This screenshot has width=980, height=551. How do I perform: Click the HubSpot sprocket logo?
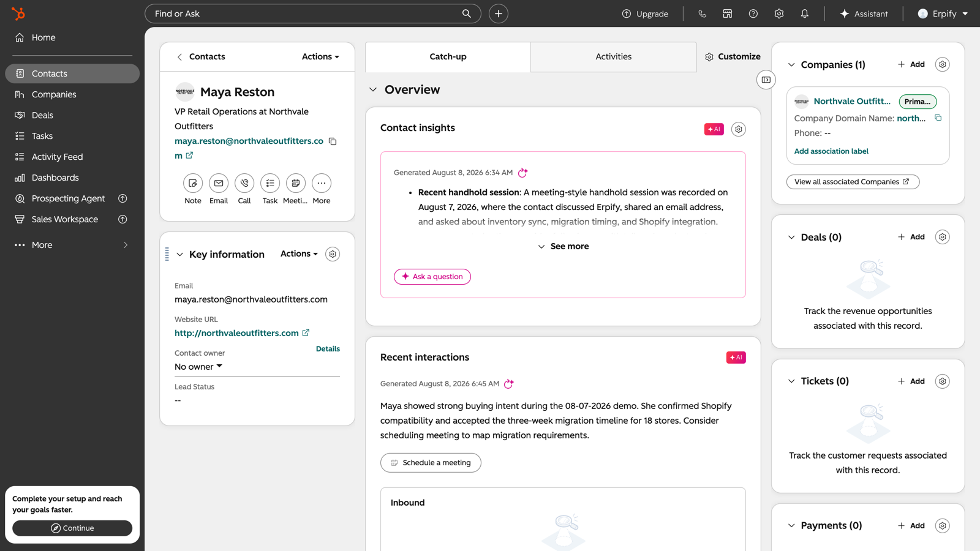point(18,13)
